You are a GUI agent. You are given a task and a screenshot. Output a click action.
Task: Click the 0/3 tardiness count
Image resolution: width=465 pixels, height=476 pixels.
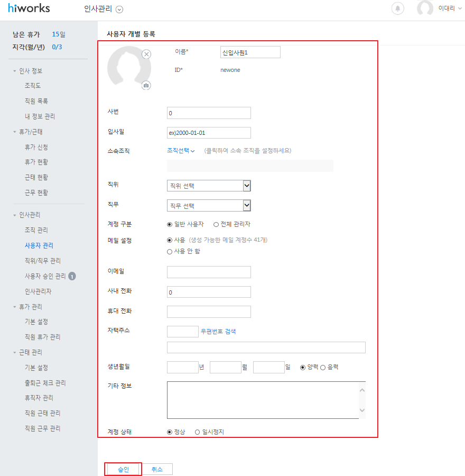(57, 47)
